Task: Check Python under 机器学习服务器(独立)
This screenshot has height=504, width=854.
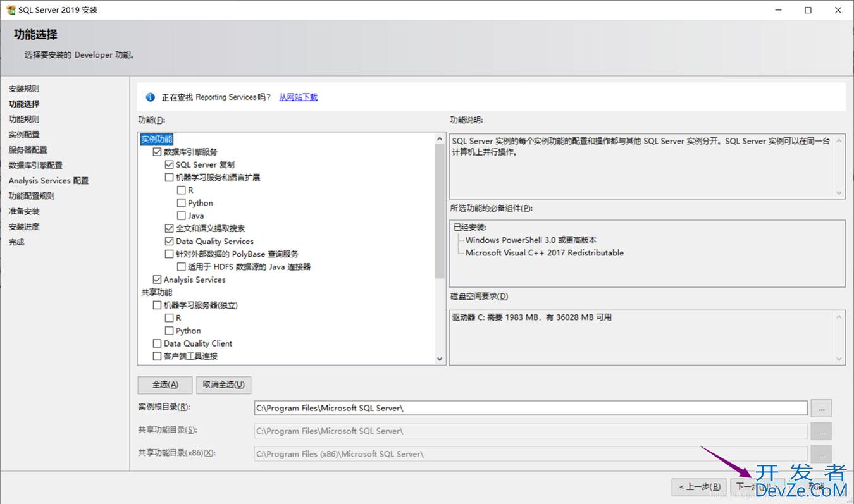Action: pyautogui.click(x=169, y=331)
